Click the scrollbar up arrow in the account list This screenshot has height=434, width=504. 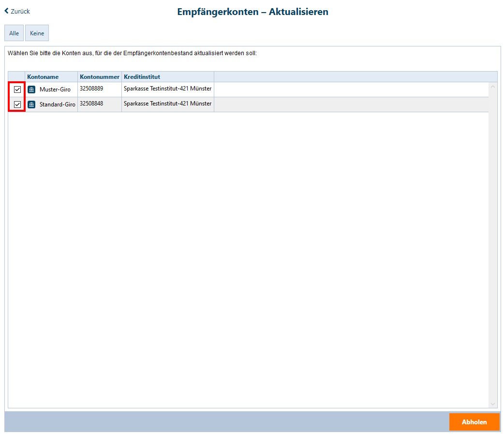click(493, 87)
